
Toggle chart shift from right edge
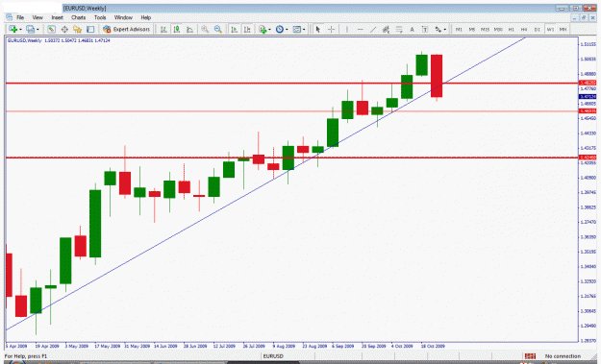pyautogui.click(x=247, y=29)
